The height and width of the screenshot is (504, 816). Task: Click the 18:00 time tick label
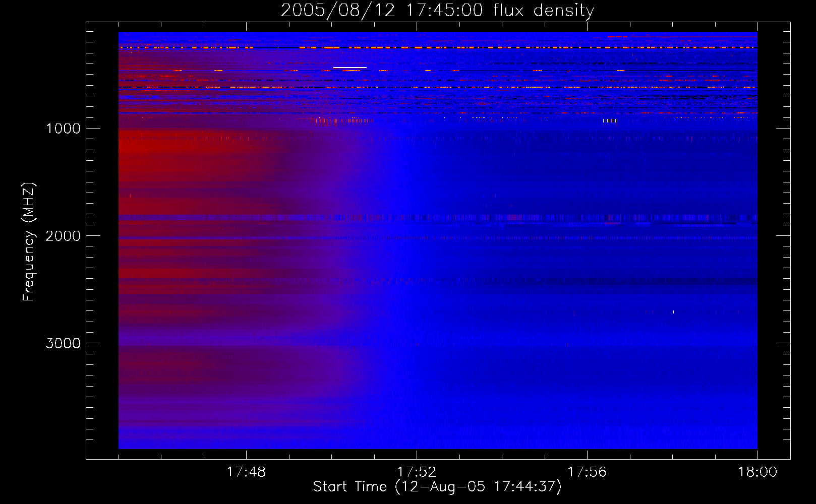[757, 472]
